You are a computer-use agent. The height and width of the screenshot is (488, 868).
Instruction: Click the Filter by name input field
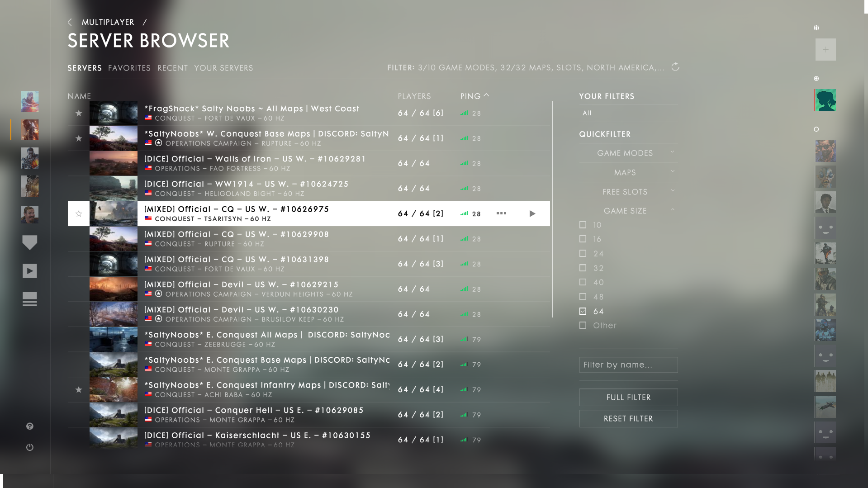[628, 365]
